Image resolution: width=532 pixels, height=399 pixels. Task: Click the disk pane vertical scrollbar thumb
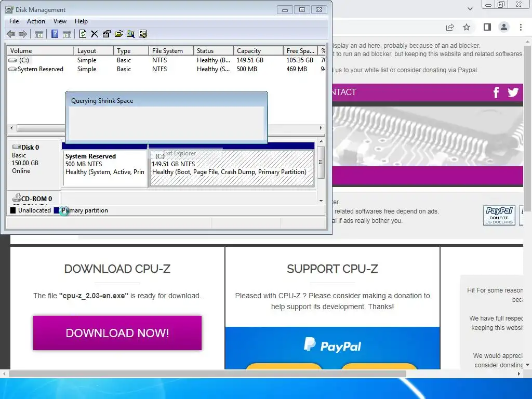click(x=321, y=162)
